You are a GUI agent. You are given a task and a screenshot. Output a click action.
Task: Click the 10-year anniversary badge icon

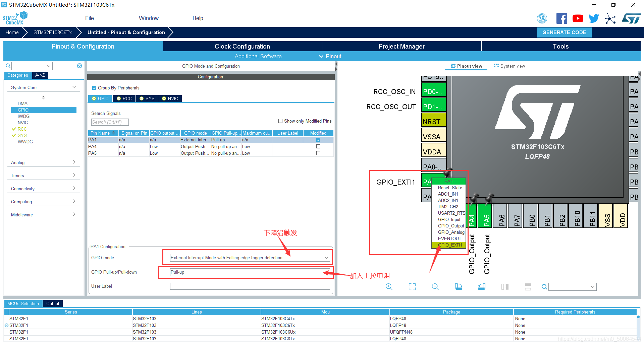[542, 18]
